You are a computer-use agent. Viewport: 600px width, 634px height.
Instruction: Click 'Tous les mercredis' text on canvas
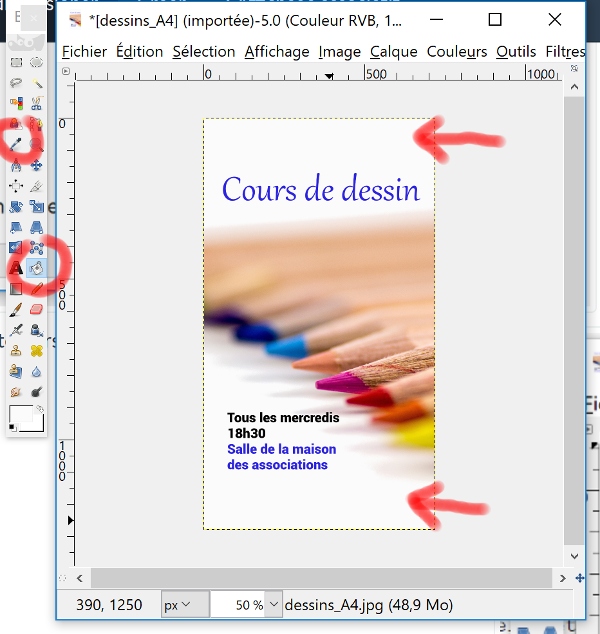click(283, 417)
